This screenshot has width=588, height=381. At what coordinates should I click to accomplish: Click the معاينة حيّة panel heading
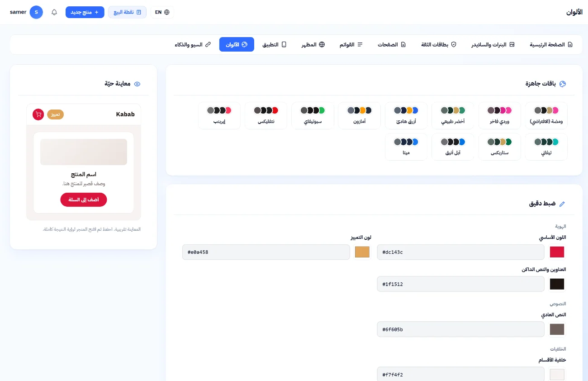(118, 84)
